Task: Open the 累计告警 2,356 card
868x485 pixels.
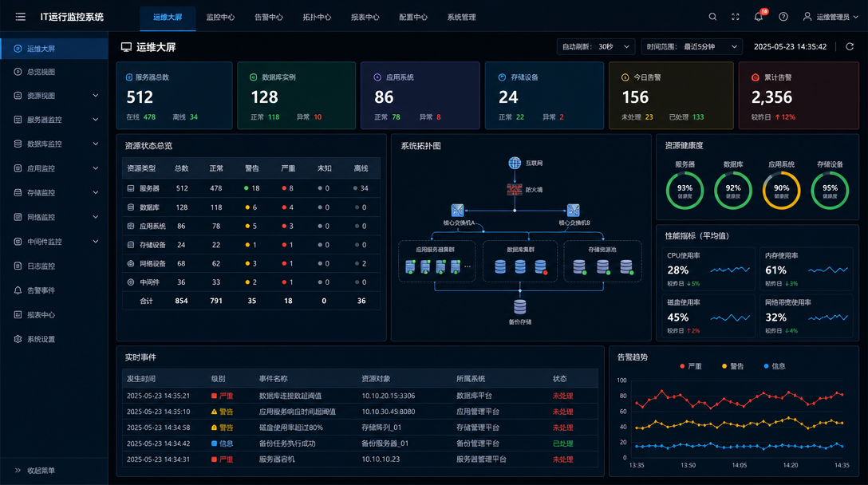Action: pos(799,96)
